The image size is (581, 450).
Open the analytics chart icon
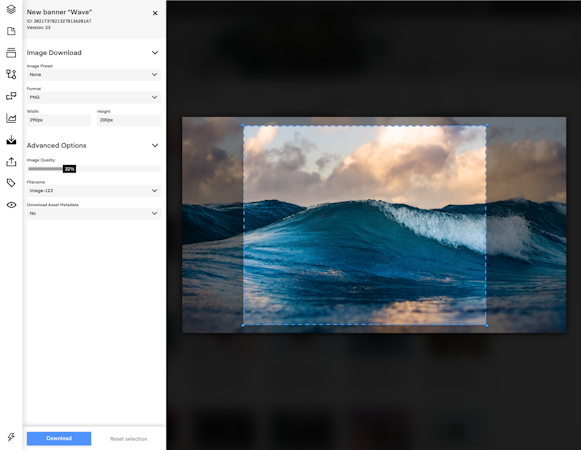pyautogui.click(x=11, y=118)
